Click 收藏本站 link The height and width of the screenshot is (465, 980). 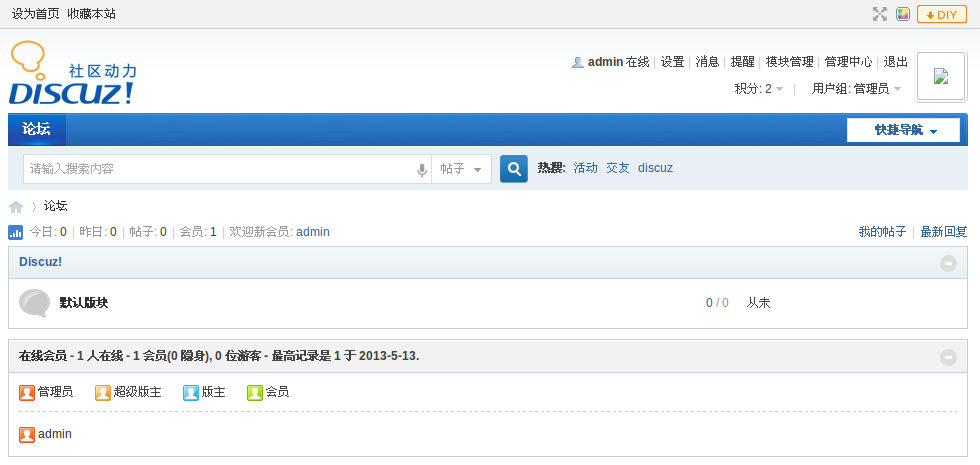point(91,14)
